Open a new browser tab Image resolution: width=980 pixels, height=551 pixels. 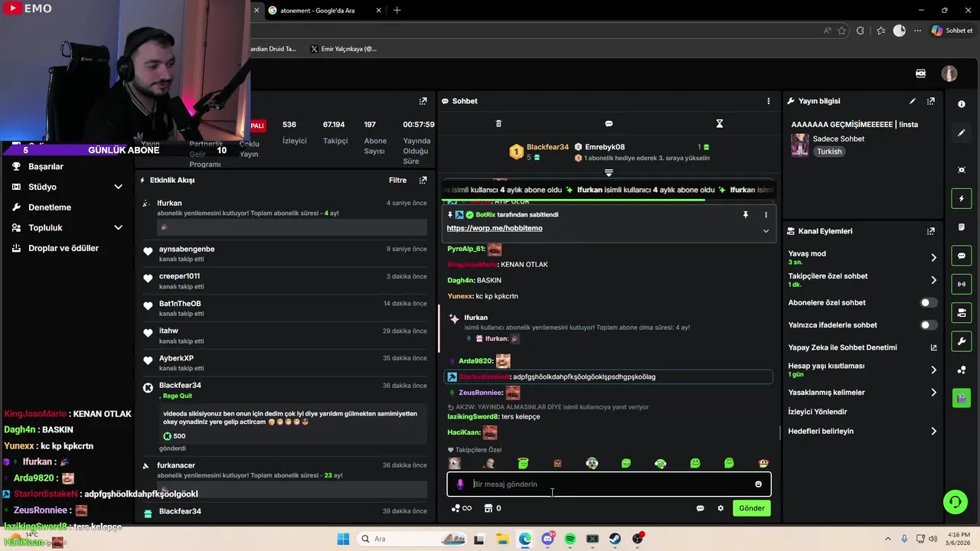397,10
